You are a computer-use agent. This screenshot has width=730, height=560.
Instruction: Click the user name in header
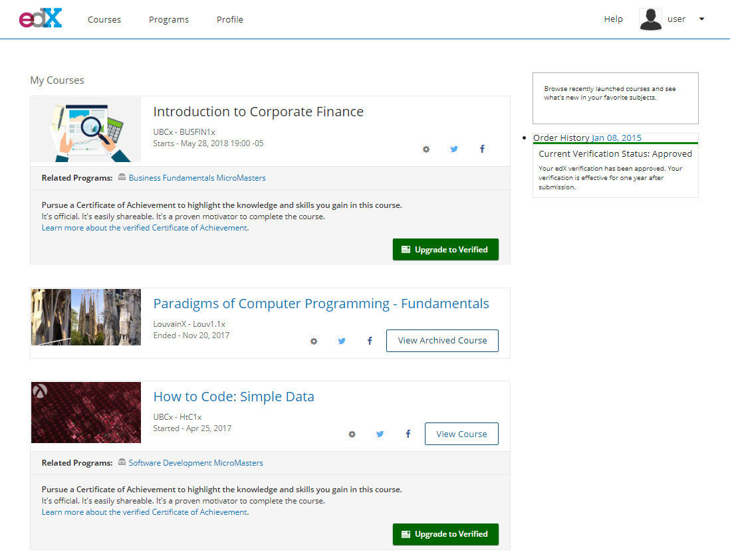click(x=676, y=19)
